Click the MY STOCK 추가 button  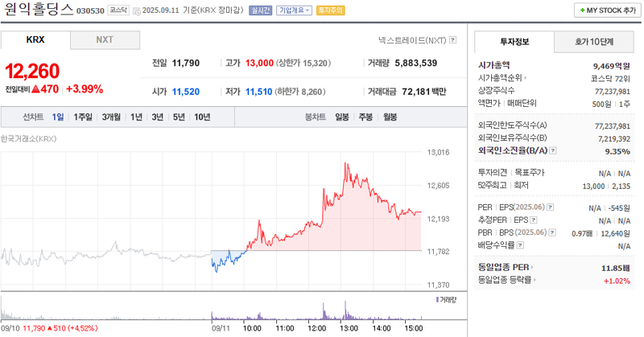pos(608,10)
